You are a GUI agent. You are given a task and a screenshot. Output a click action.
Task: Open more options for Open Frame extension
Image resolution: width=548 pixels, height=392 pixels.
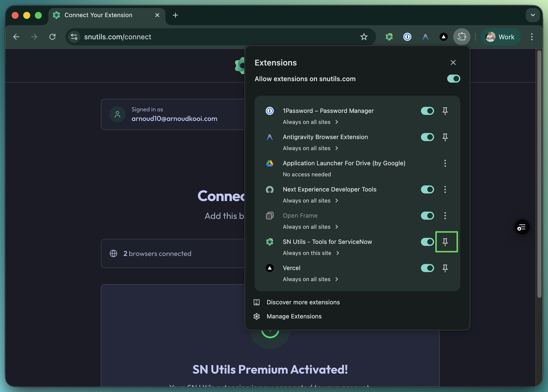445,216
